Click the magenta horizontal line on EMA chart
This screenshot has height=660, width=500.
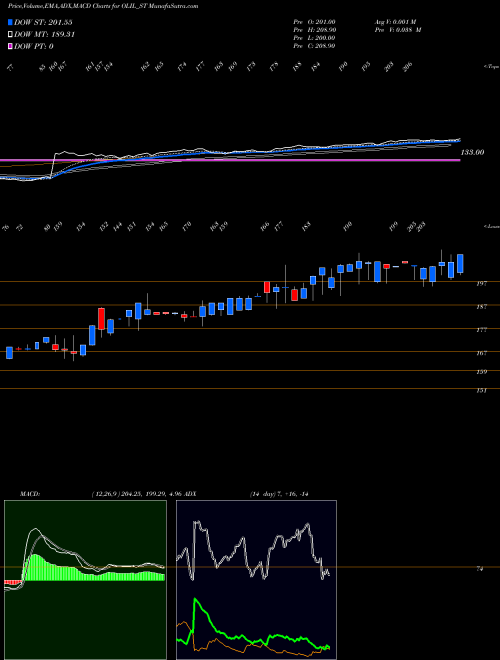tap(230, 160)
